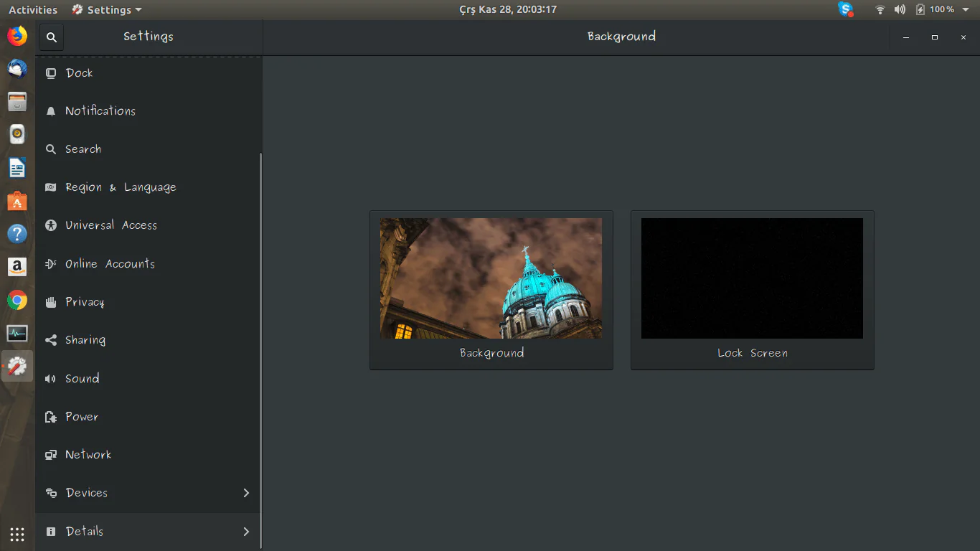
Task: Open the Activities overview
Action: click(x=33, y=10)
